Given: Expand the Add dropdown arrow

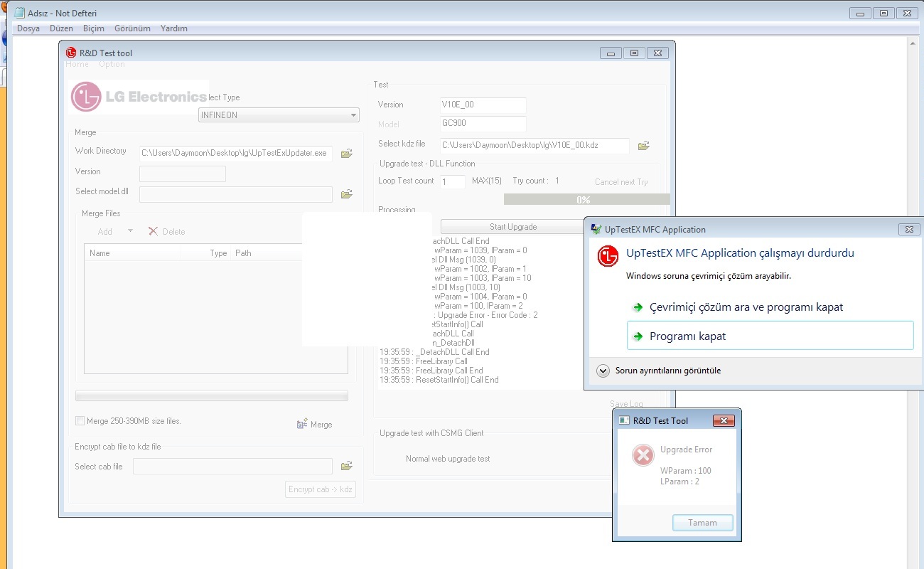Looking at the screenshot, I should [x=130, y=230].
